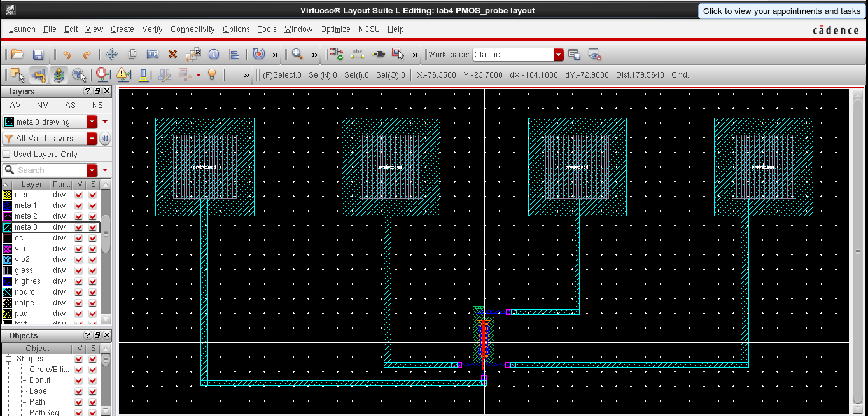Click the NS none-selectable button
This screenshot has height=416, width=868.
pos(97,106)
